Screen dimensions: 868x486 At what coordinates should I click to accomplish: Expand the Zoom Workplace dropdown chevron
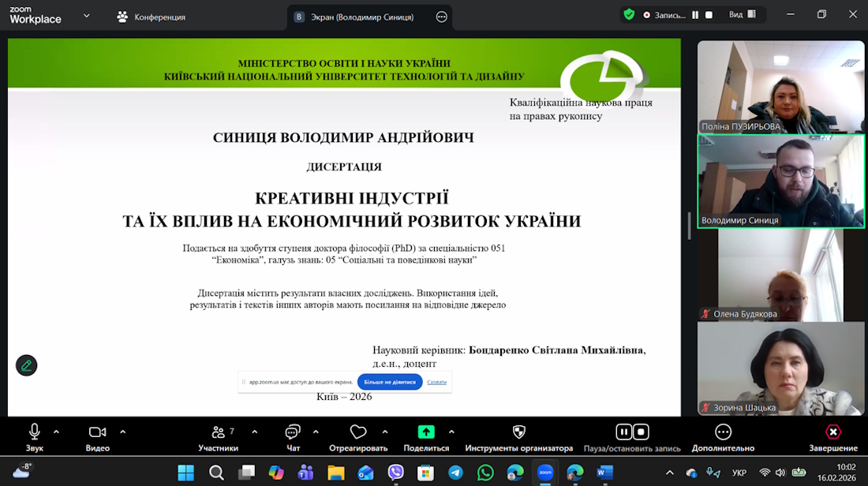coord(87,16)
